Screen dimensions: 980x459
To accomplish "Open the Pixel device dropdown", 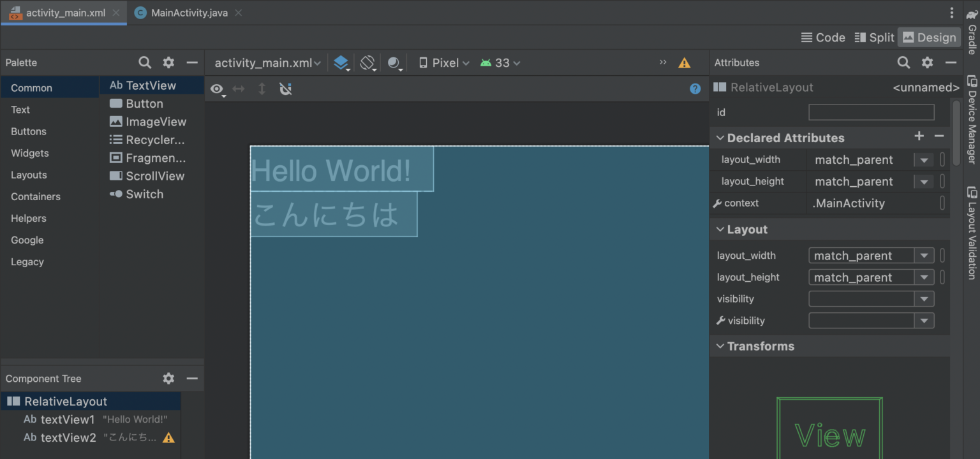I will pos(444,62).
